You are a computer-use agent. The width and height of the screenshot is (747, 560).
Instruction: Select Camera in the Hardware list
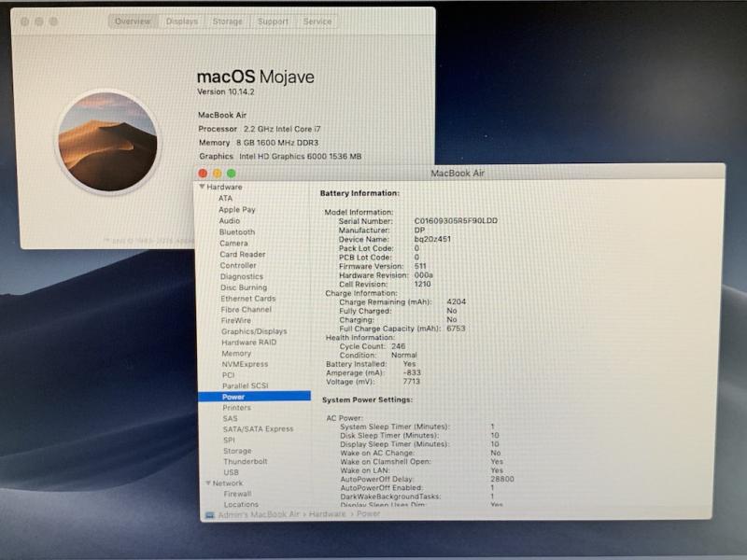coord(233,243)
